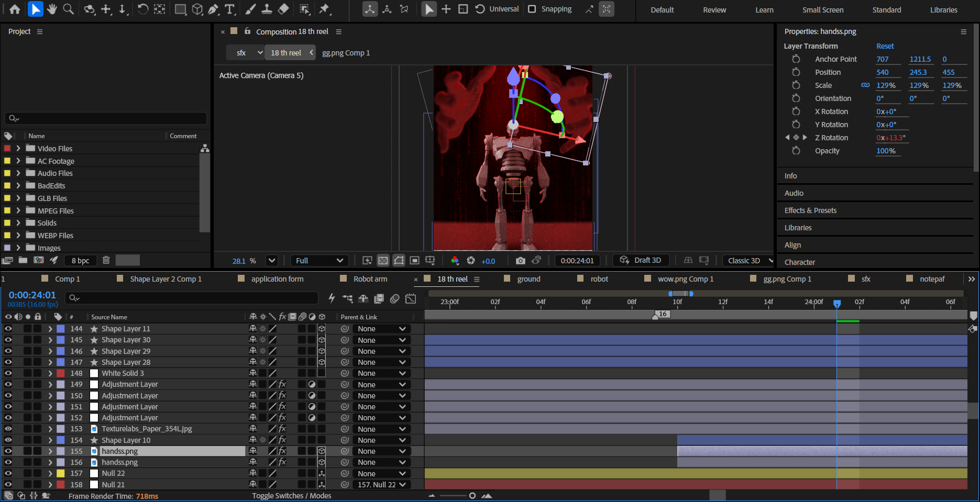Select the Horizontal Type tool
980x502 pixels.
pyautogui.click(x=229, y=9)
